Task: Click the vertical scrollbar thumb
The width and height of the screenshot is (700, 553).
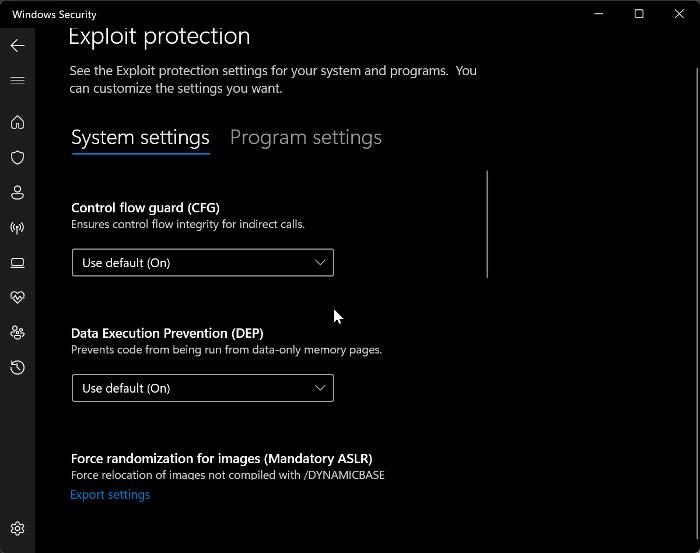Action: tap(487, 224)
